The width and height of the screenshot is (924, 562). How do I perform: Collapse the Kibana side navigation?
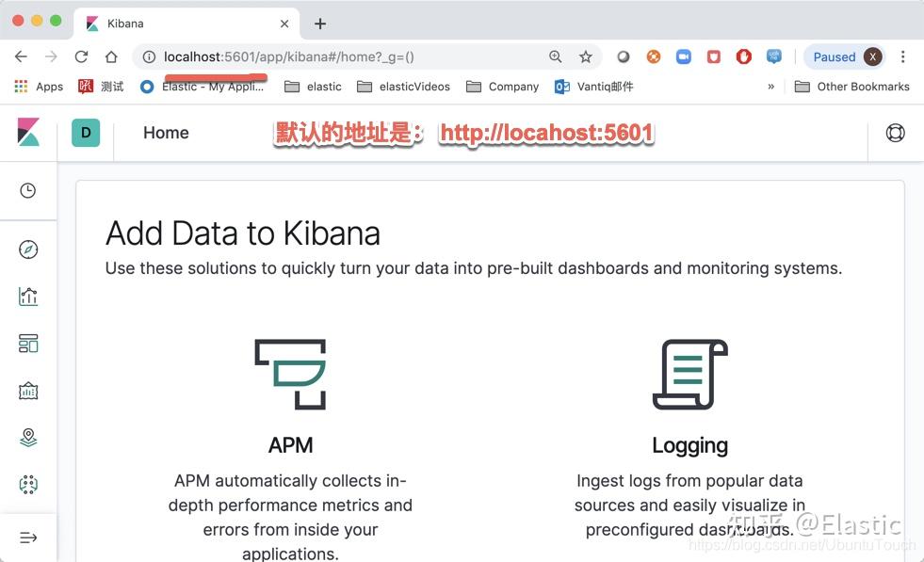[x=28, y=537]
